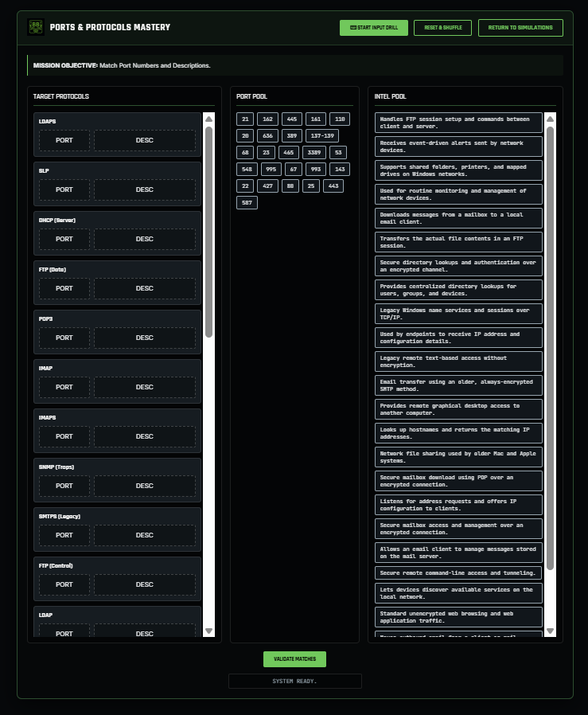This screenshot has width=588, height=715.
Task: Select 'Secure remote command-line access' description
Action: point(458,573)
